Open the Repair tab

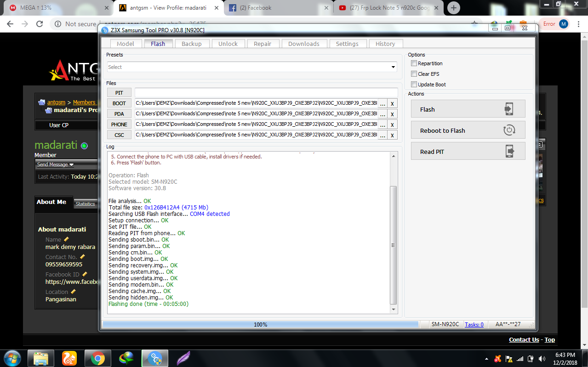263,44
